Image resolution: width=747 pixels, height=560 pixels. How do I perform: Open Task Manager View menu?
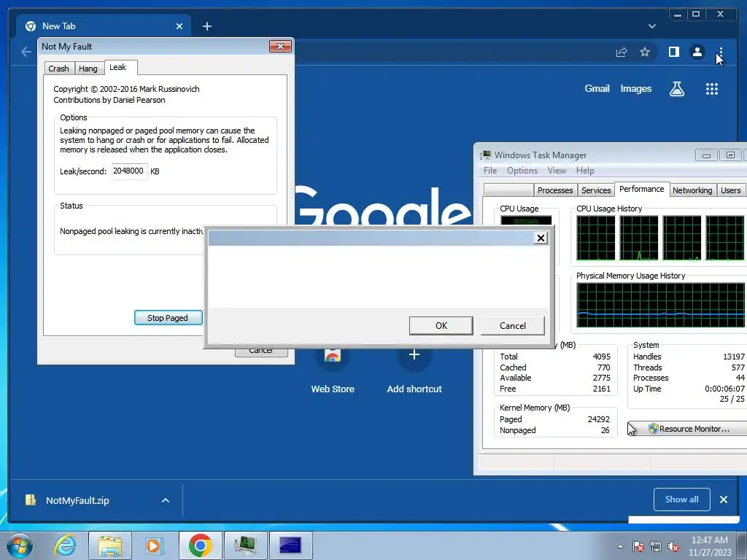click(557, 171)
